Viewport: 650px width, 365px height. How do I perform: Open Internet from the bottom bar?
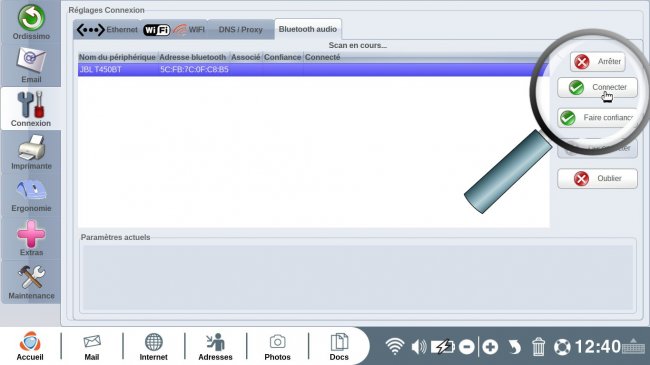point(153,347)
